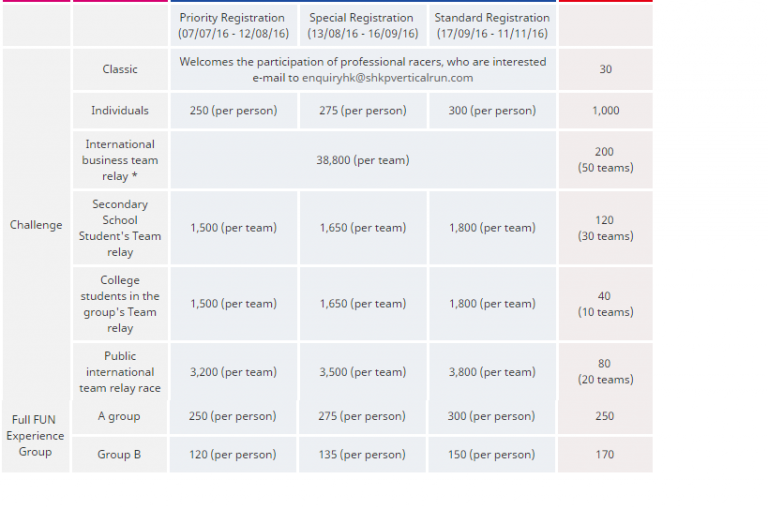Click Public international team relay race label
Image resolution: width=768 pixels, height=509 pixels.
pyautogui.click(x=120, y=372)
